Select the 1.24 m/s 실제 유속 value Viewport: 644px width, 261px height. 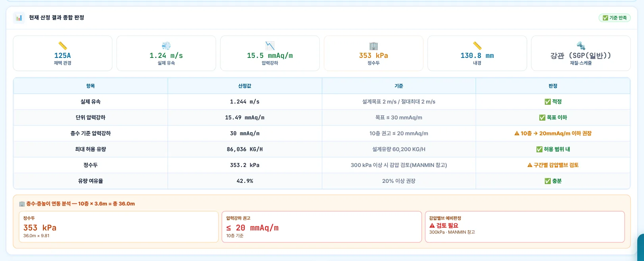[166, 56]
